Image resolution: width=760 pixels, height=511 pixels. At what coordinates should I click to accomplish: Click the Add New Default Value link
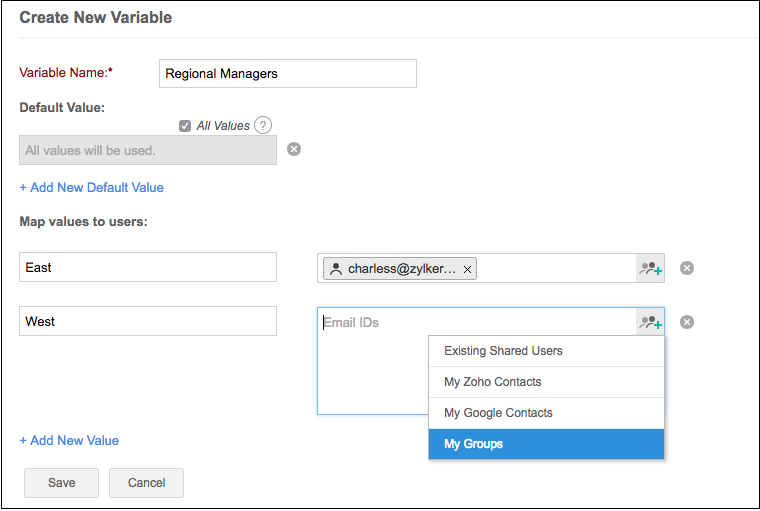(91, 187)
